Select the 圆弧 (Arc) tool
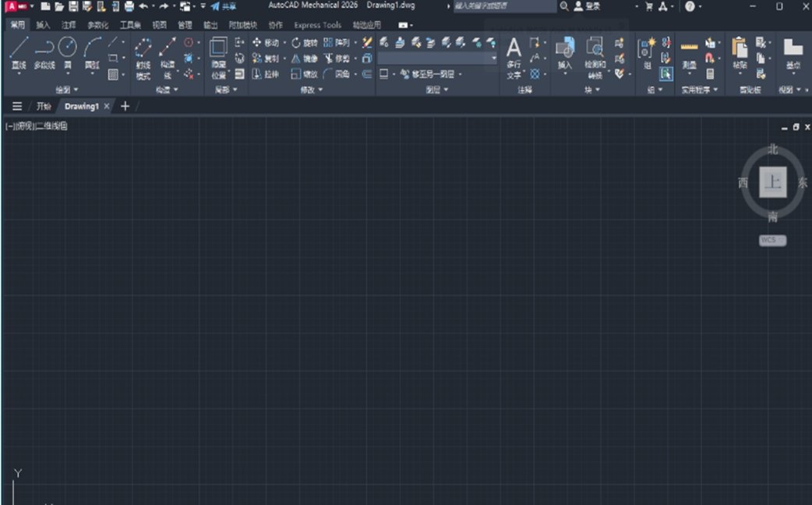The height and width of the screenshot is (505, 812). [x=92, y=52]
